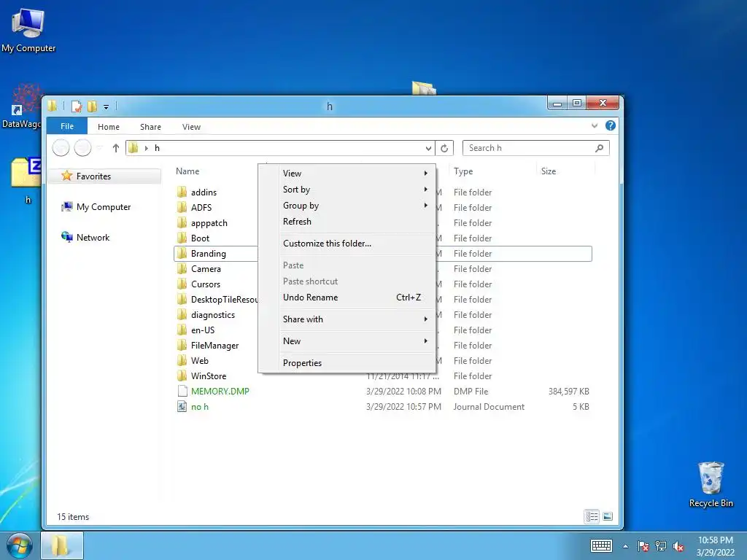Select the FileManager folder
Screen dimensions: 747x560
208,345
